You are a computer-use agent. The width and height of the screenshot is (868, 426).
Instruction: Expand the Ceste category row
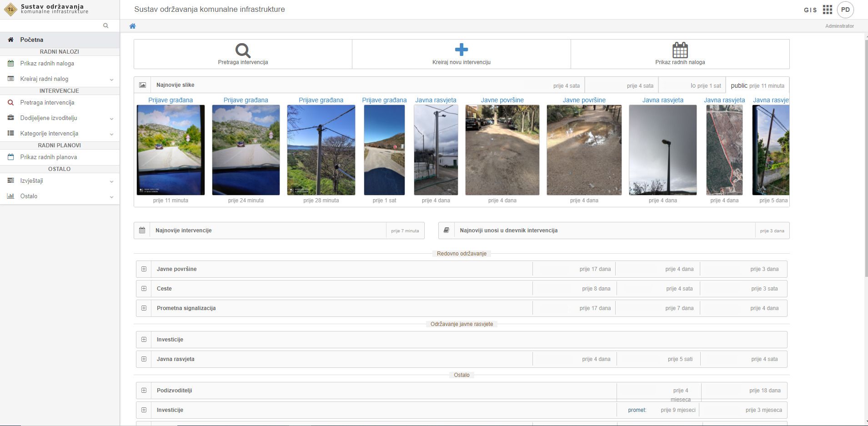tap(144, 289)
